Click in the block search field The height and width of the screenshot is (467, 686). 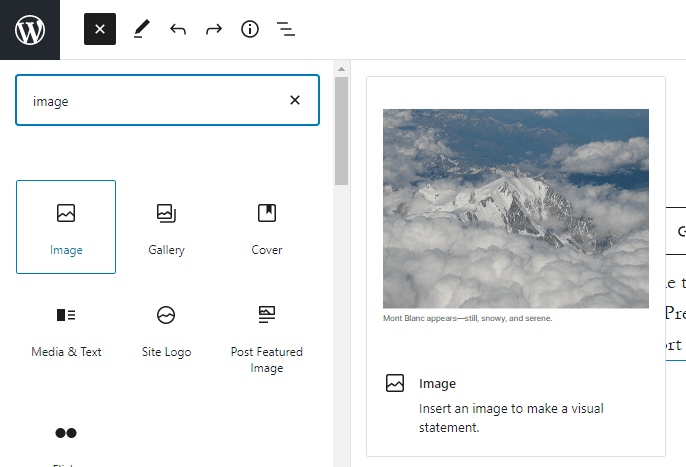[150, 101]
